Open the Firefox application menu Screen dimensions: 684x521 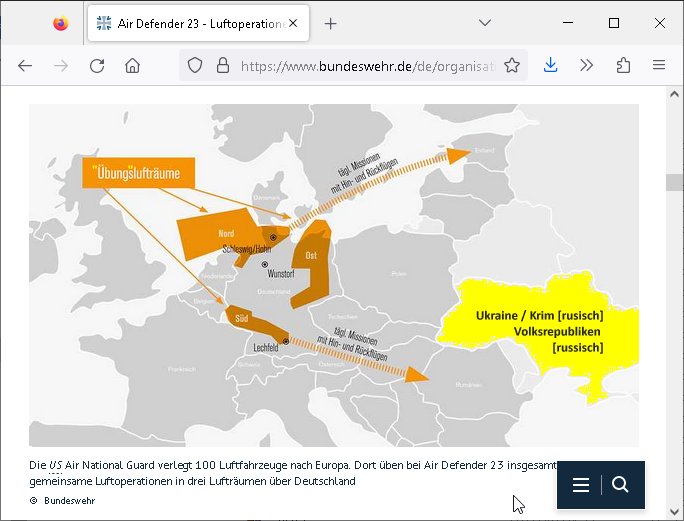click(x=659, y=65)
